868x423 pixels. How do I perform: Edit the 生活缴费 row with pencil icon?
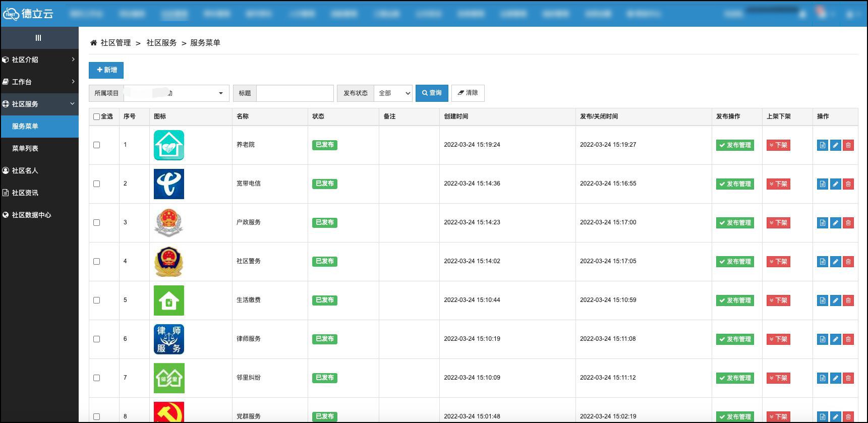[x=836, y=300]
